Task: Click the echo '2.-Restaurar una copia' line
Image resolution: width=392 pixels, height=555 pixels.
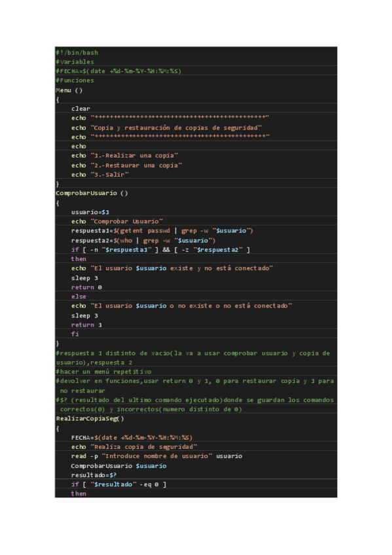Action: pyautogui.click(x=127, y=166)
